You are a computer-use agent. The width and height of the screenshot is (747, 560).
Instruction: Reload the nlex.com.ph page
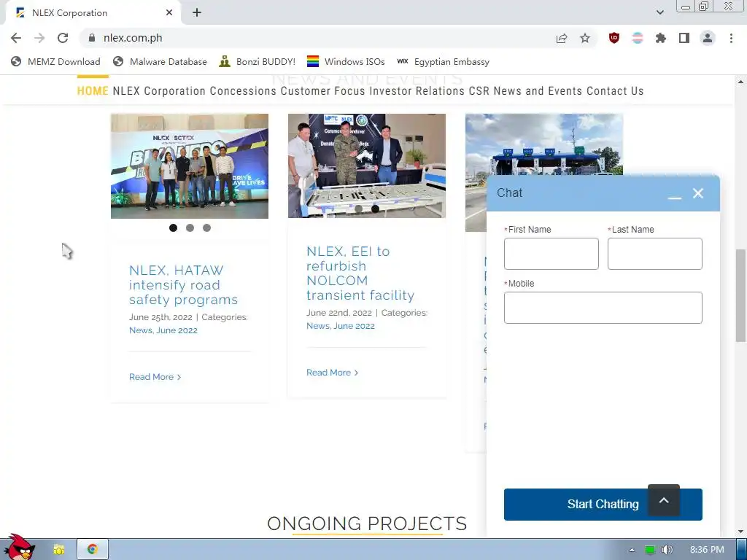63,38
